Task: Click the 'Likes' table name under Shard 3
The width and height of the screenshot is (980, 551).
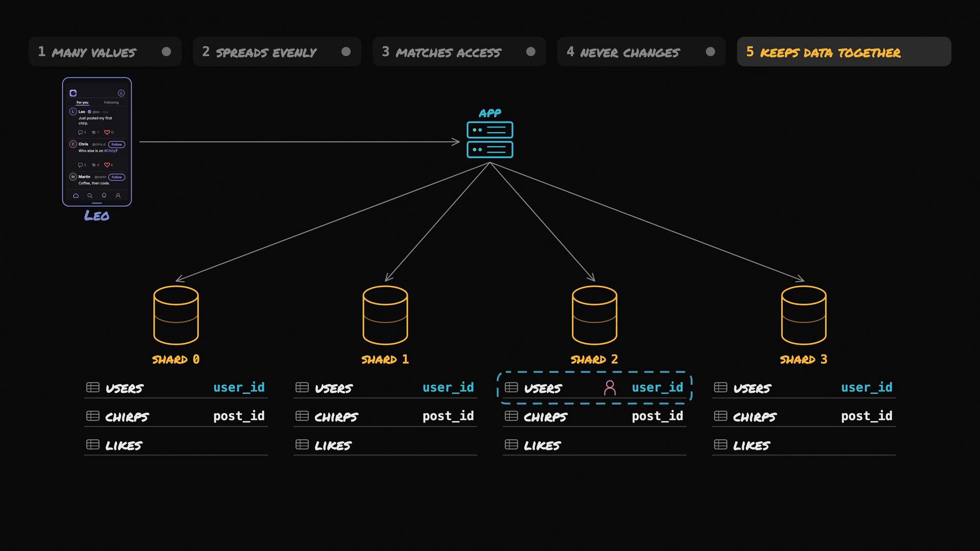Action: point(751,445)
